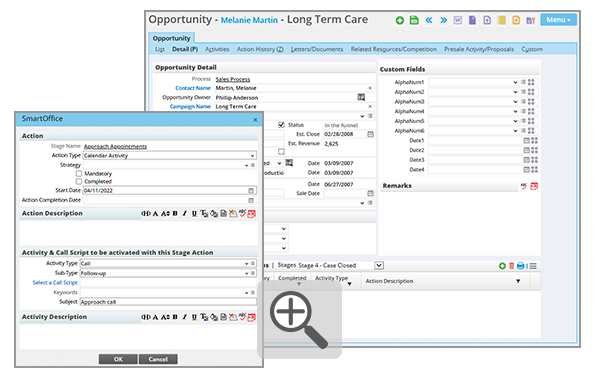Click the green add new record icon

[x=399, y=20]
